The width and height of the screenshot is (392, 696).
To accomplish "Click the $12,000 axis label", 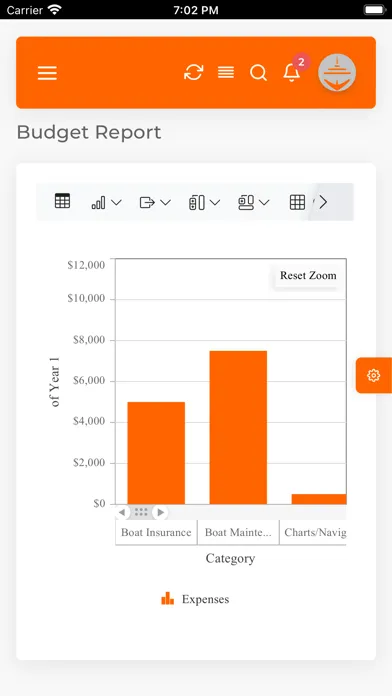I will (x=86, y=265).
